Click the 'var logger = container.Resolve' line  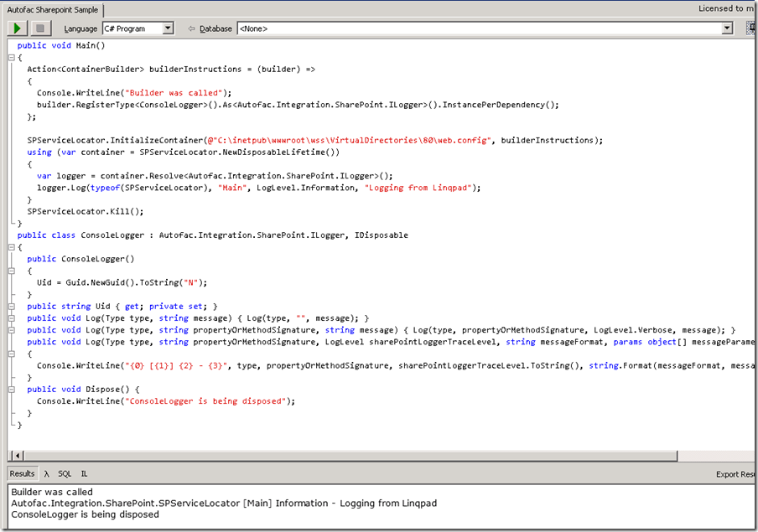click(215, 176)
